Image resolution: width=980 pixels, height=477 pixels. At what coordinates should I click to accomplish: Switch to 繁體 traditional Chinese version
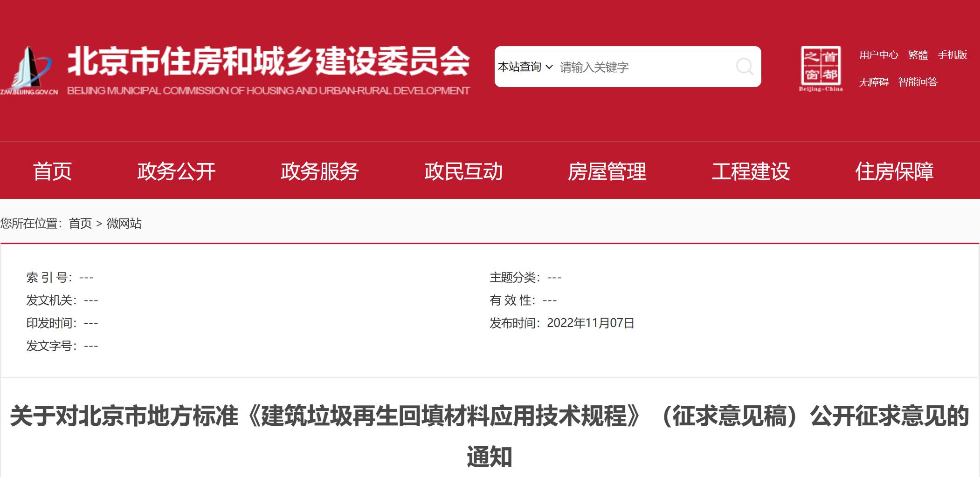coord(918,55)
